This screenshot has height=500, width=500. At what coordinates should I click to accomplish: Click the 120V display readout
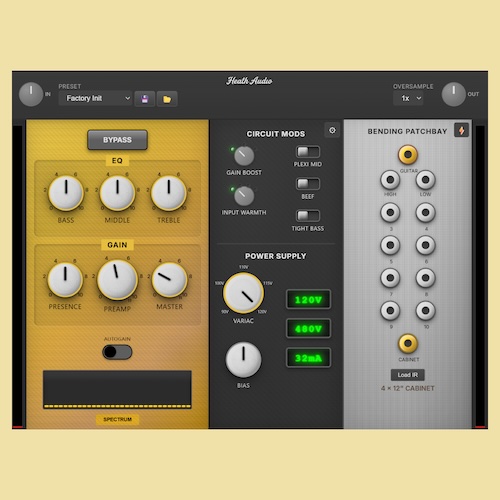[x=308, y=299]
